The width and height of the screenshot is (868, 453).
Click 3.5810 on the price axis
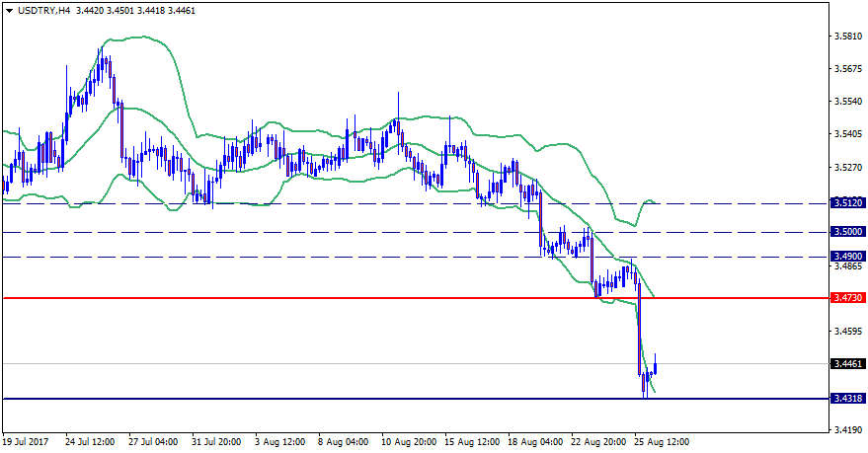848,37
